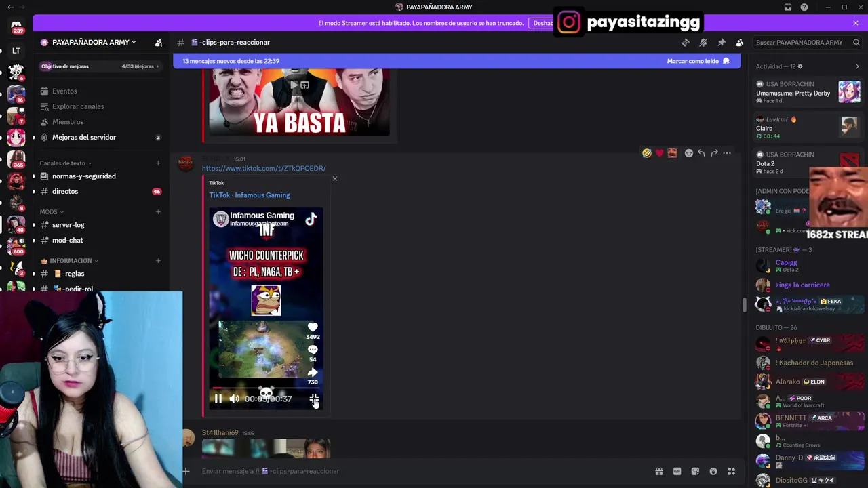This screenshot has height=488, width=868.
Task: Click the invite people icon beside server name
Action: (x=159, y=42)
